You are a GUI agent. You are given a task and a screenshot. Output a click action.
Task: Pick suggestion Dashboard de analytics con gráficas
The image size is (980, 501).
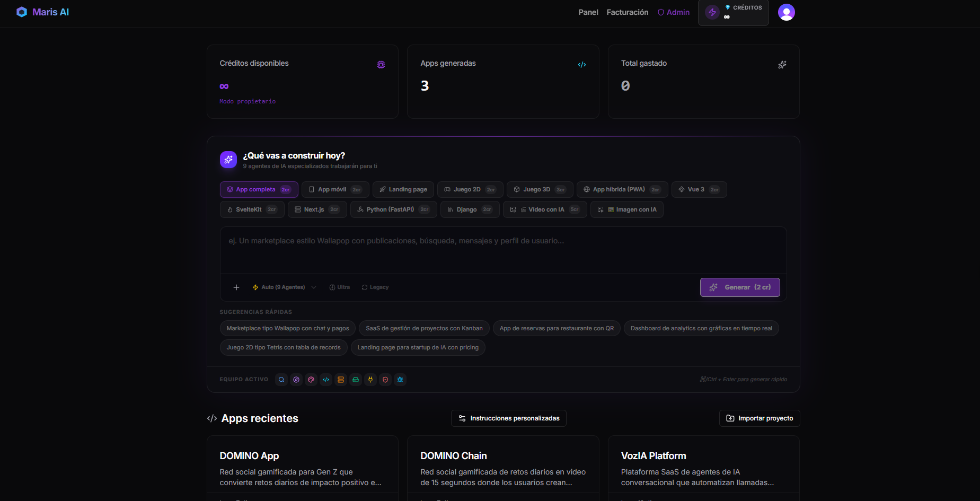point(701,329)
